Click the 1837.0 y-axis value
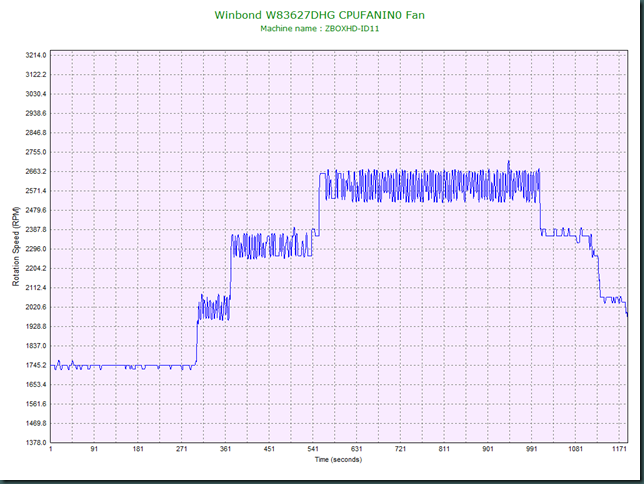 [x=36, y=346]
